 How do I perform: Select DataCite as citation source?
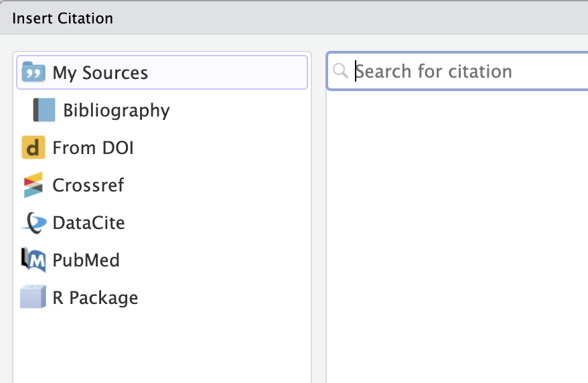click(162, 222)
